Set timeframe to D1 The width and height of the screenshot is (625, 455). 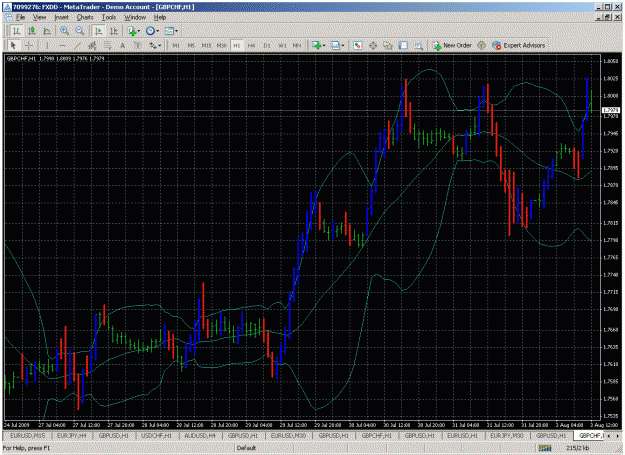click(x=267, y=45)
